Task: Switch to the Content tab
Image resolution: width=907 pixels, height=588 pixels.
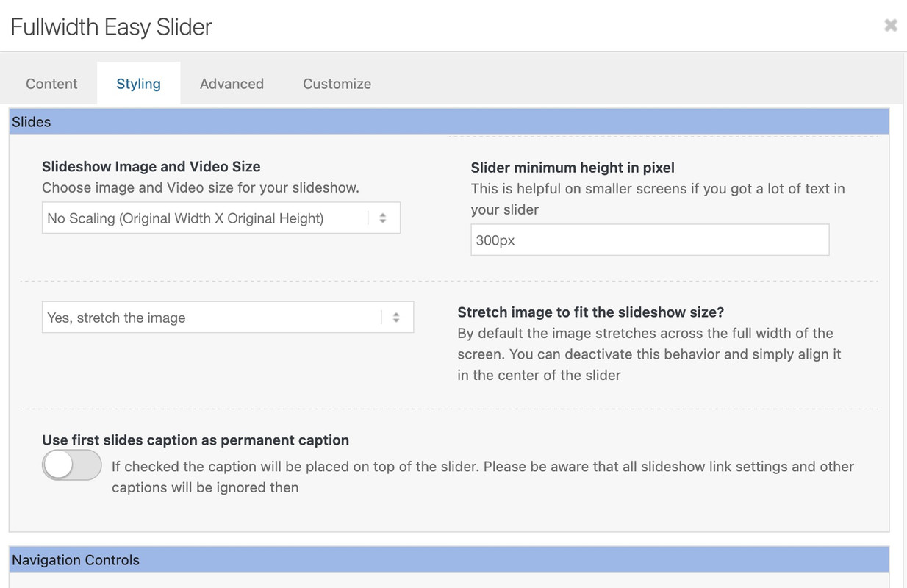Action: (51, 84)
